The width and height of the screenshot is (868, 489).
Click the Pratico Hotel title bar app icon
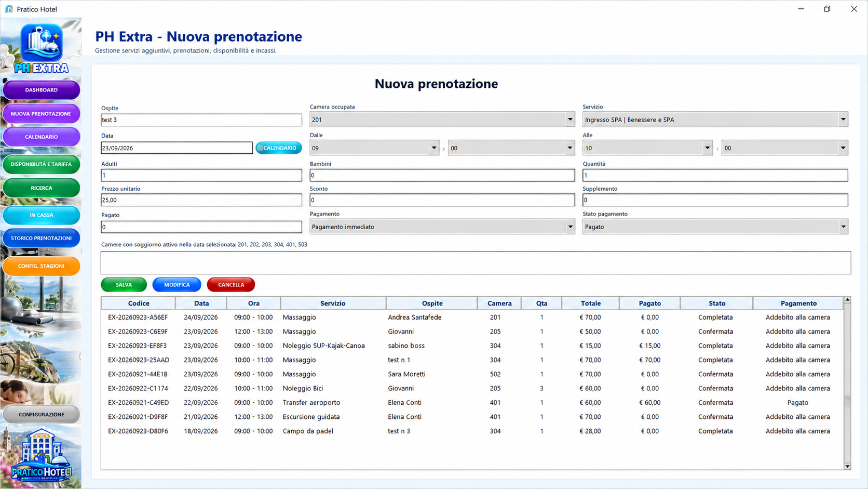click(9, 9)
